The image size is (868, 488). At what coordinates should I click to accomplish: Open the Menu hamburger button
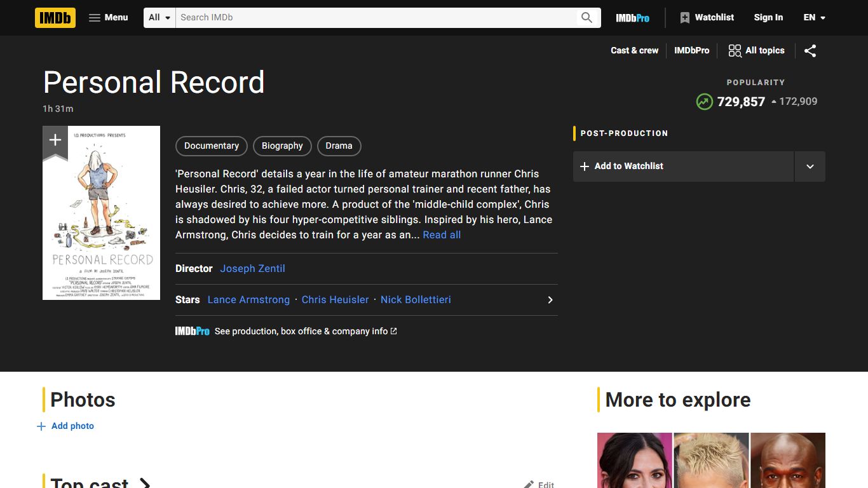click(x=109, y=18)
